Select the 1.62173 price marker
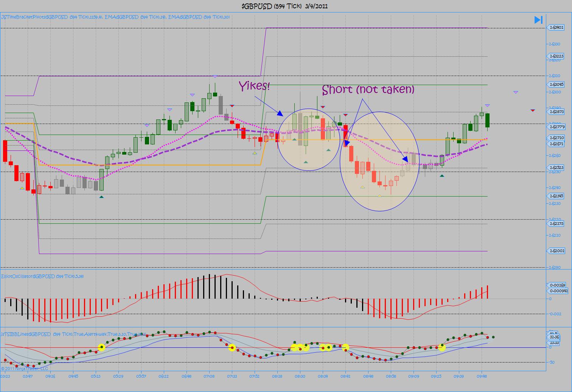572x392 pixels. (x=556, y=223)
